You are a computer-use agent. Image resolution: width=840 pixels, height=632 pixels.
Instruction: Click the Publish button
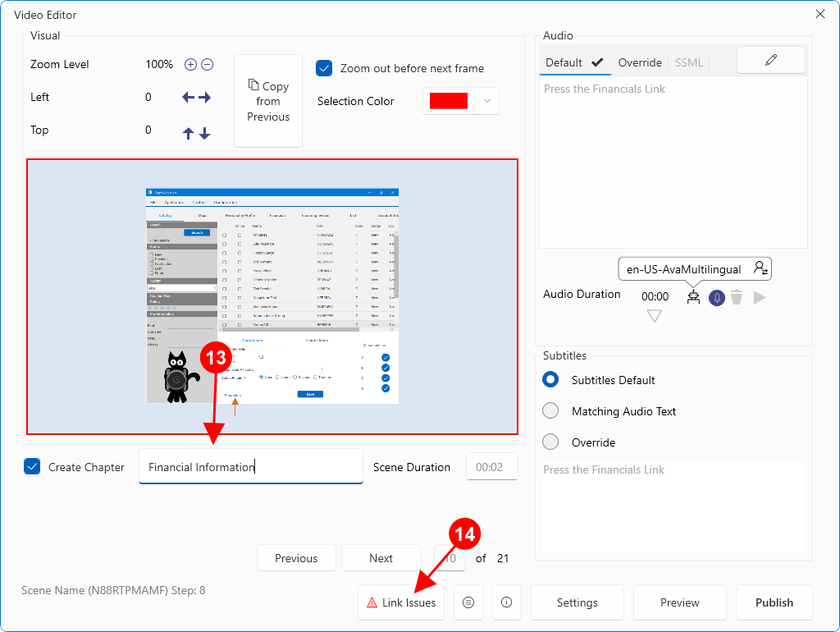tap(774, 602)
